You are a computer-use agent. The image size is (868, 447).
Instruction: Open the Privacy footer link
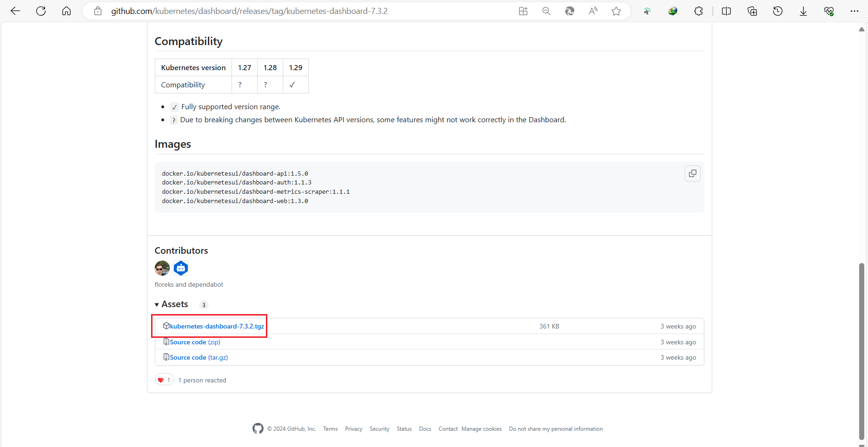pos(354,429)
